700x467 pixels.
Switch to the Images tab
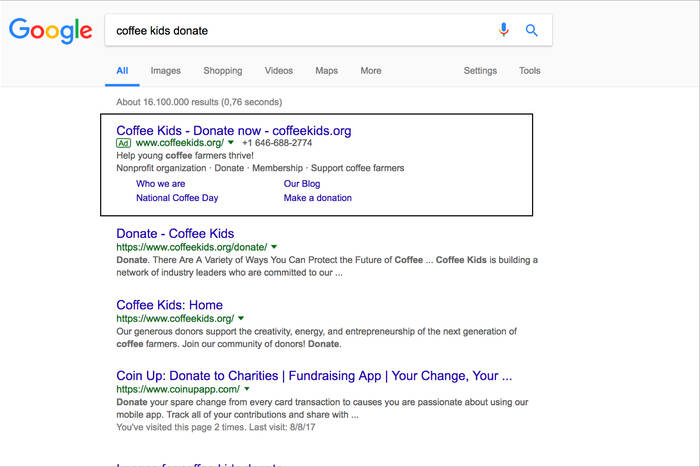point(166,71)
